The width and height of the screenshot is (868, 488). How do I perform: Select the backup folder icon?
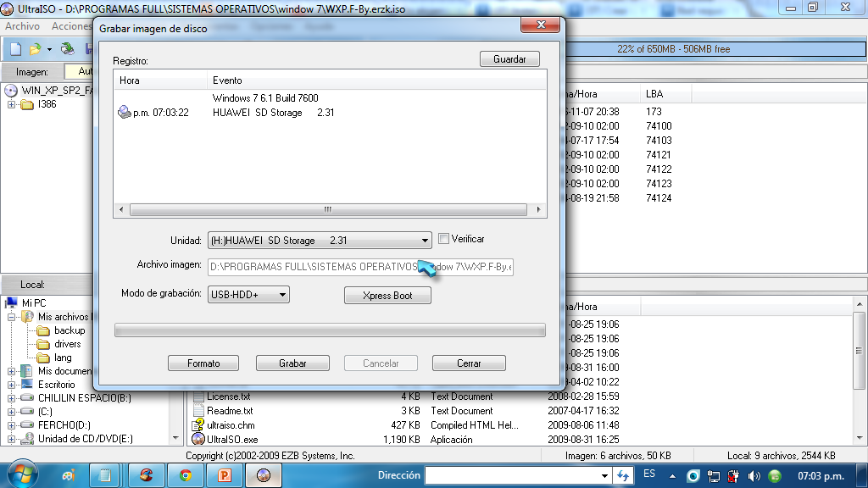click(43, 331)
